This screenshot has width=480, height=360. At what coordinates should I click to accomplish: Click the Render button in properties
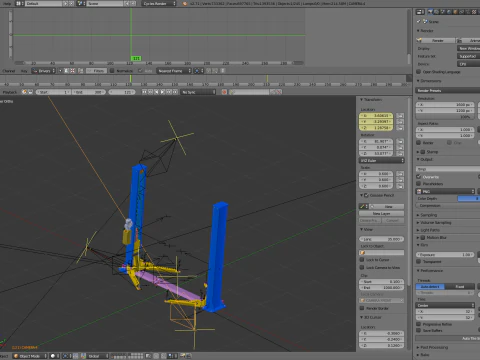pyautogui.click(x=436, y=40)
